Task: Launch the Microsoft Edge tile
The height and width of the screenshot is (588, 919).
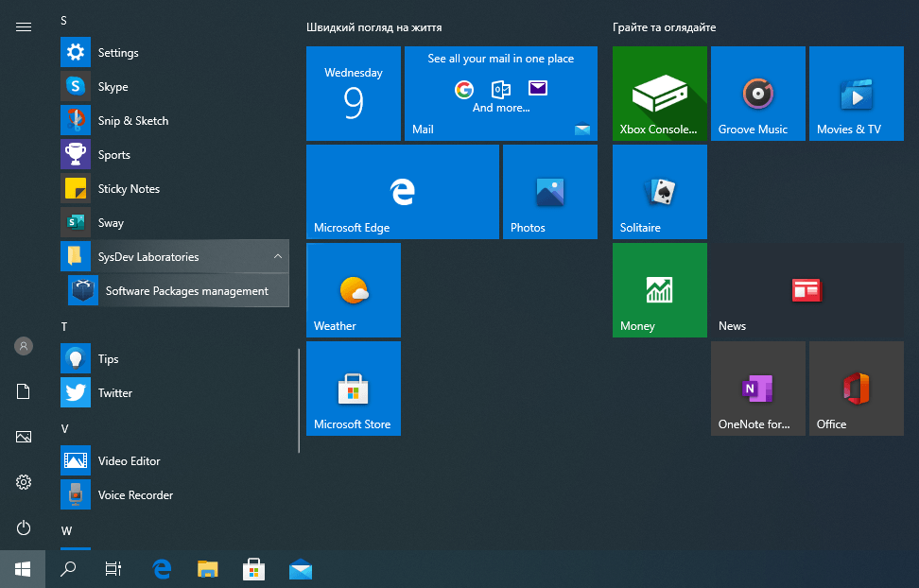Action: click(403, 192)
